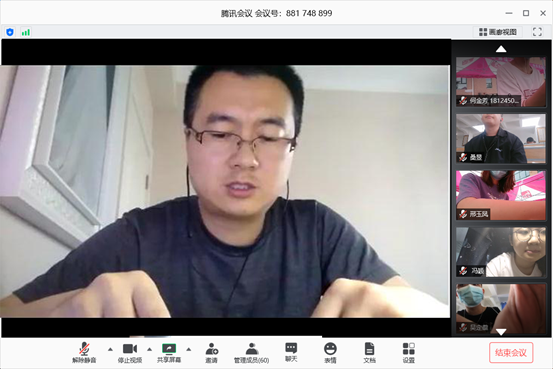Expand share options arrow beside 共享屏幕
Image resolution: width=553 pixels, height=369 pixels.
189,349
